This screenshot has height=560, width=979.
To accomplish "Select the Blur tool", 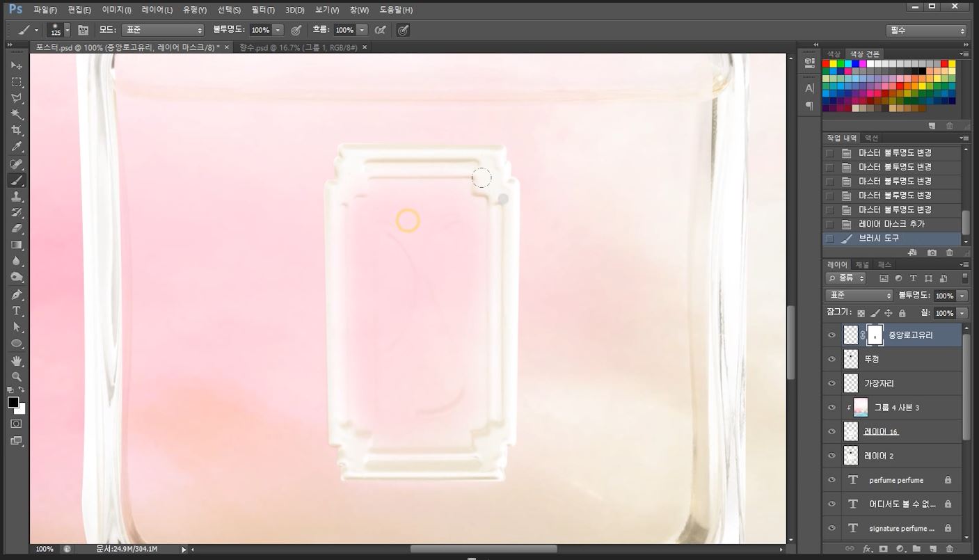I will click(17, 262).
